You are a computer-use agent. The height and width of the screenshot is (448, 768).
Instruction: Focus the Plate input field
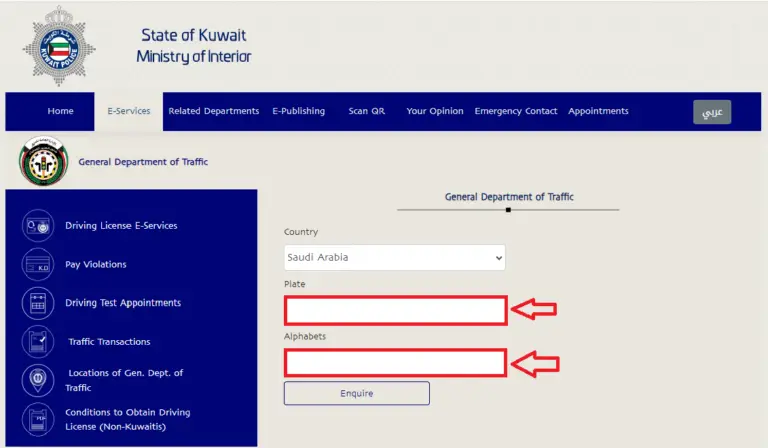coord(395,310)
